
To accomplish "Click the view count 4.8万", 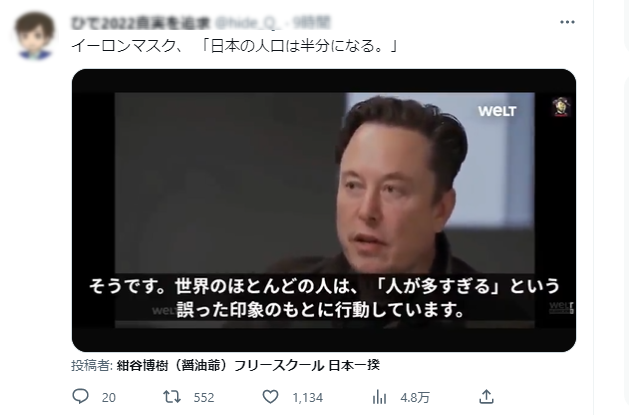I will tap(415, 397).
